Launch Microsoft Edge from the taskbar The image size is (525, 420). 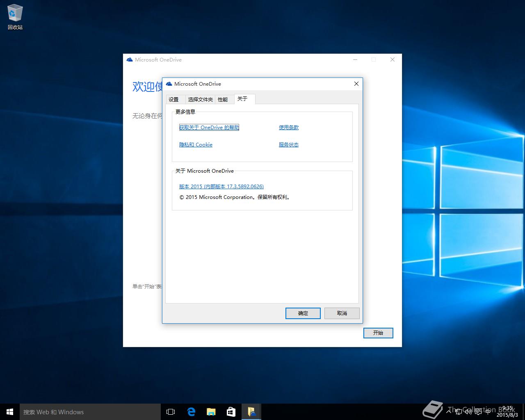point(191,412)
